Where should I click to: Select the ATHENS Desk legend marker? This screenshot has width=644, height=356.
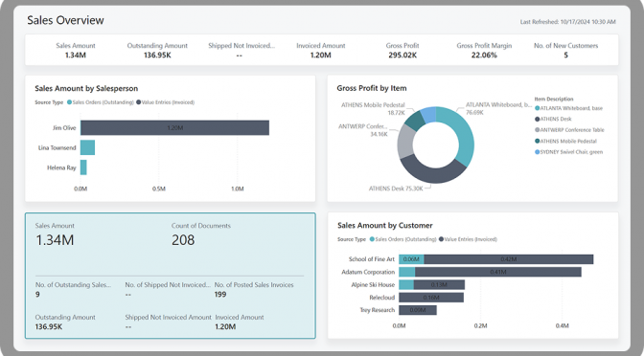[538, 119]
